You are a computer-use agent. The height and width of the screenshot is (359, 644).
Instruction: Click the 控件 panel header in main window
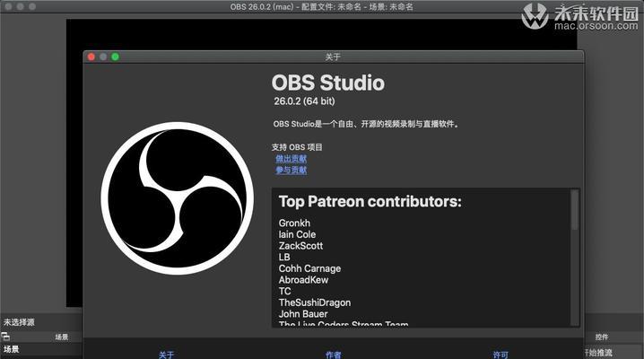(x=602, y=337)
